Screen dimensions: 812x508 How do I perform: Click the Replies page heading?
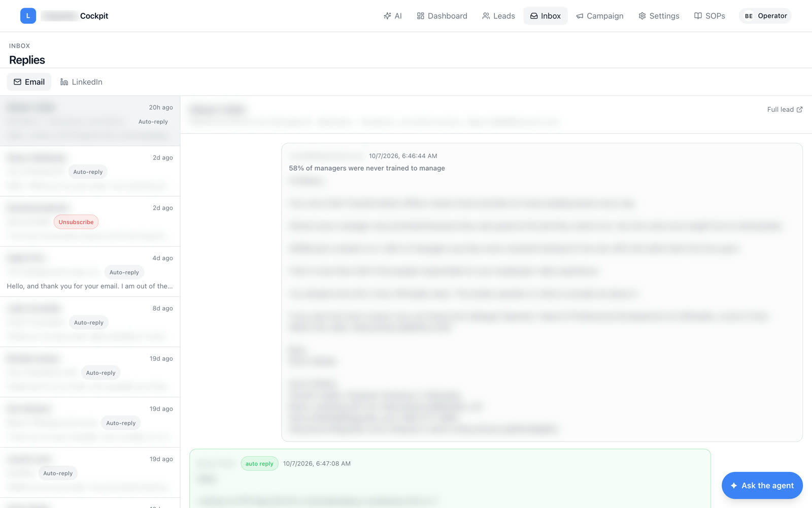click(x=27, y=60)
